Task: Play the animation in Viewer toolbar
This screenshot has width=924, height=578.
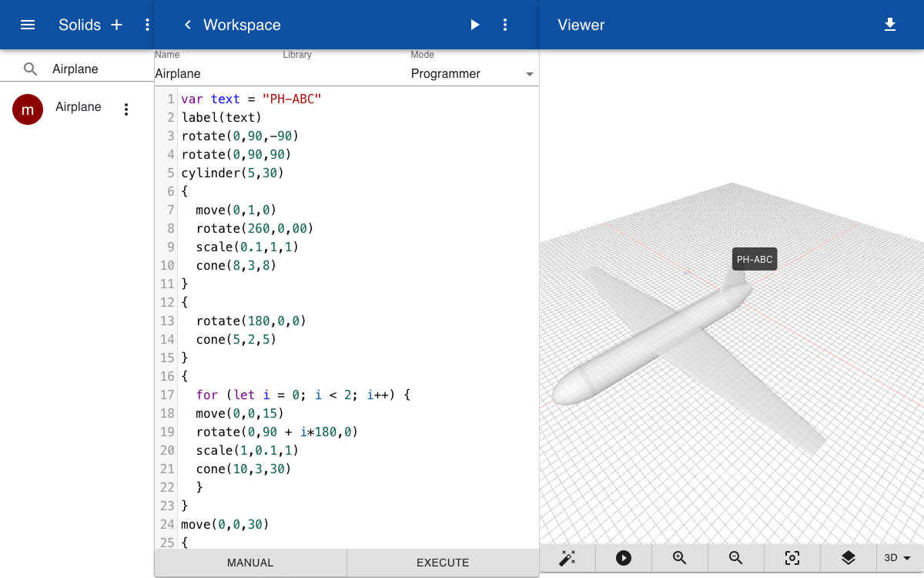Action: click(x=624, y=558)
